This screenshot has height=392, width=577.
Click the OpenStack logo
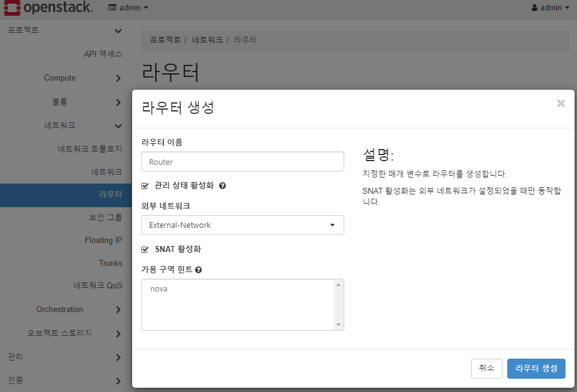click(48, 8)
